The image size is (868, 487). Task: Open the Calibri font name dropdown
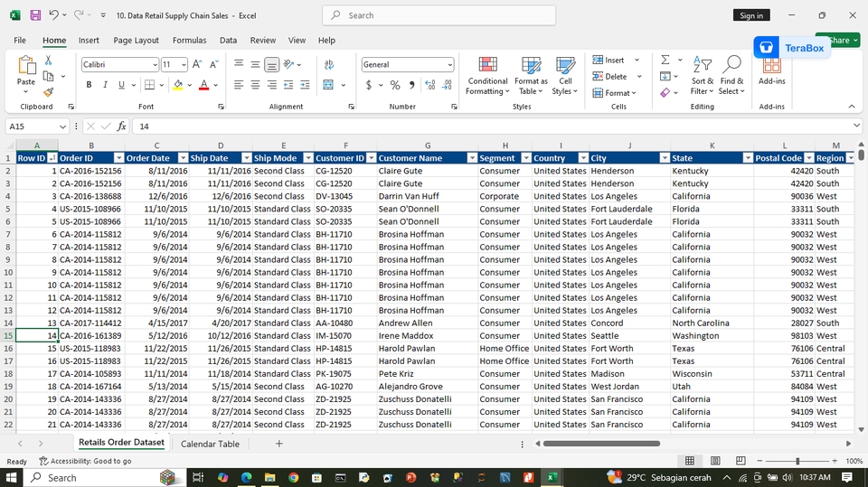point(155,65)
